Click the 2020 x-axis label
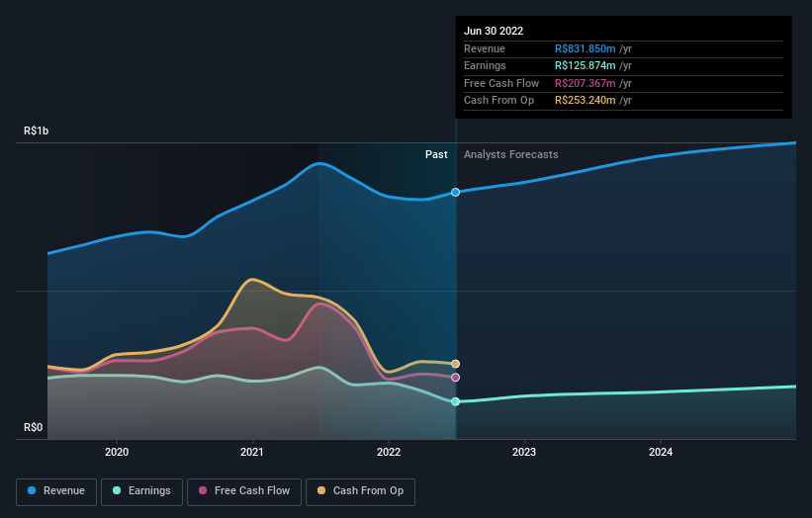812x518 pixels. 117,452
